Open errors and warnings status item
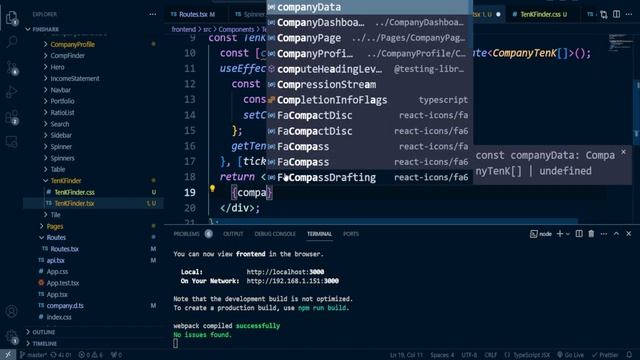The height and width of the screenshot is (360, 640). click(91, 355)
